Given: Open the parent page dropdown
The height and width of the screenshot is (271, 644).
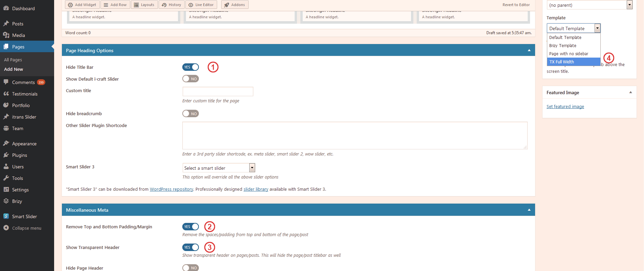Looking at the screenshot, I should point(590,5).
